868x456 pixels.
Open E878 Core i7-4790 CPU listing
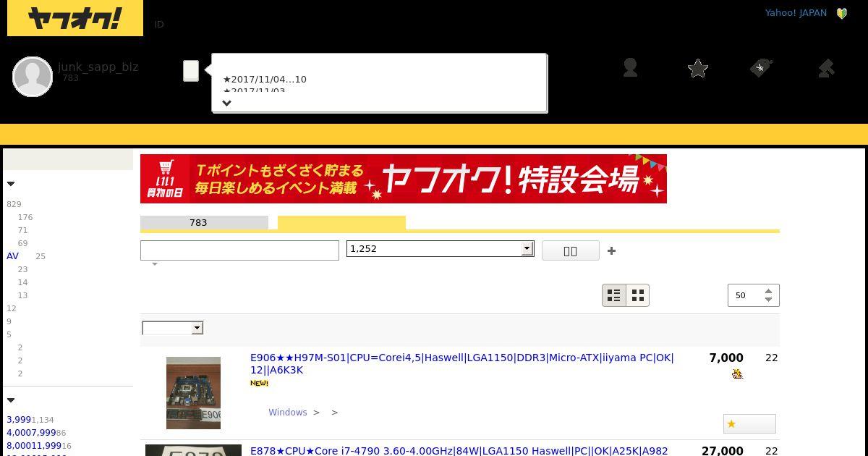point(459,450)
